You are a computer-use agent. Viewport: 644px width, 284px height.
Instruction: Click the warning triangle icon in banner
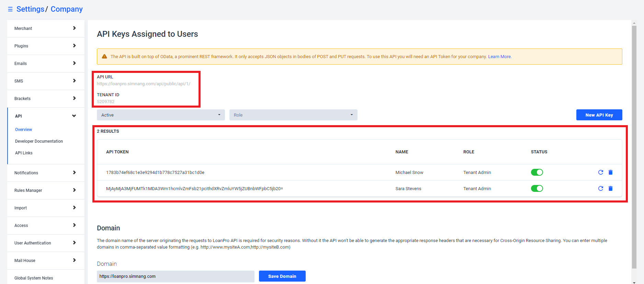[104, 56]
